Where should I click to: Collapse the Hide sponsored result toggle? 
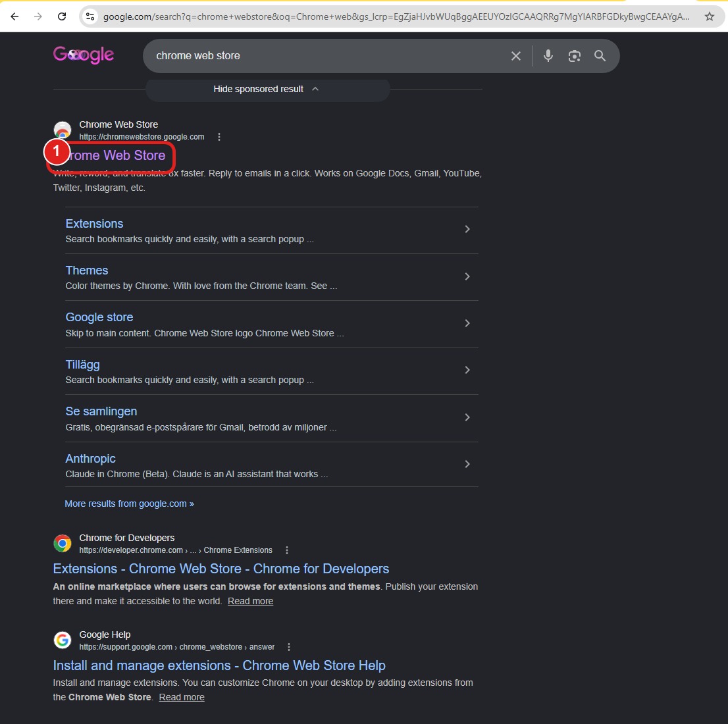(267, 89)
